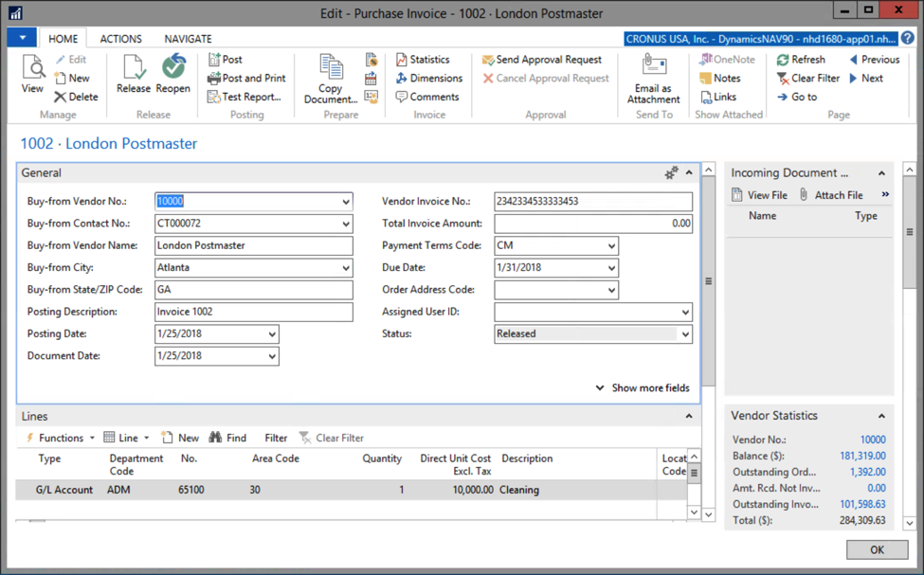Open Status dropdown

tap(685, 334)
